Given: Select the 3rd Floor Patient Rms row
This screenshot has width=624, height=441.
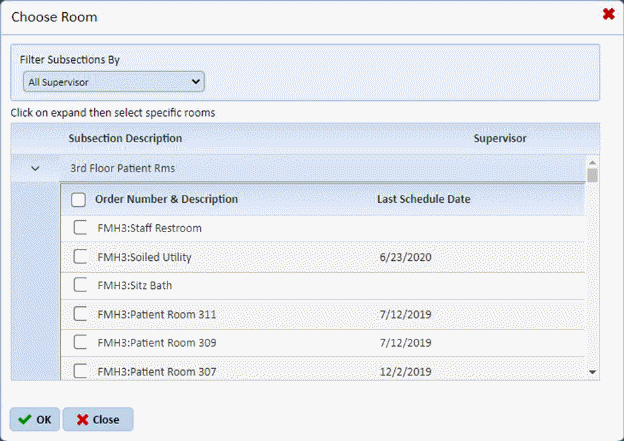Looking at the screenshot, I should pos(300,168).
